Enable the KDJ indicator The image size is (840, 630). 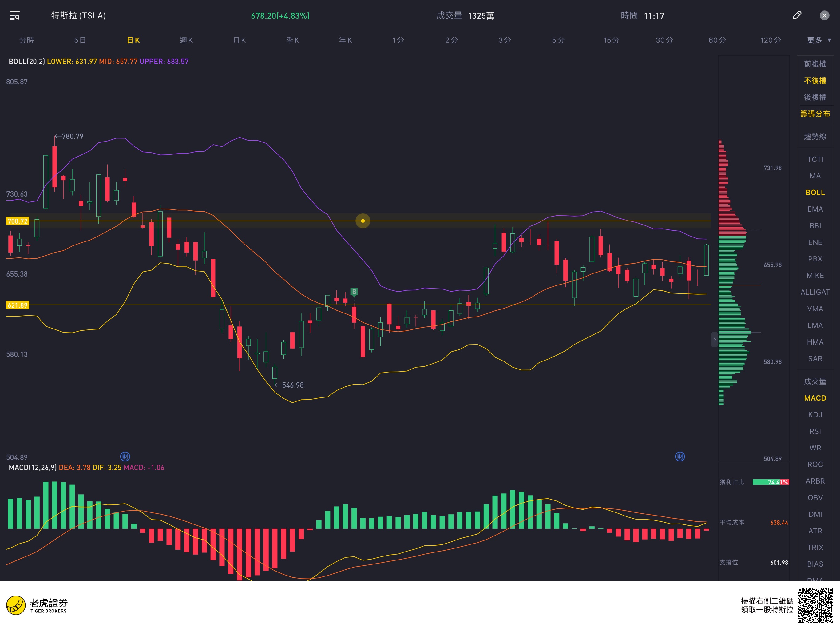(x=815, y=415)
